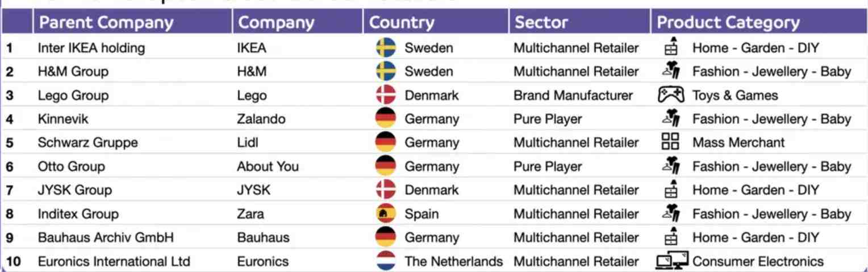
Task: Select the Country column header
Action: pyautogui.click(x=401, y=23)
